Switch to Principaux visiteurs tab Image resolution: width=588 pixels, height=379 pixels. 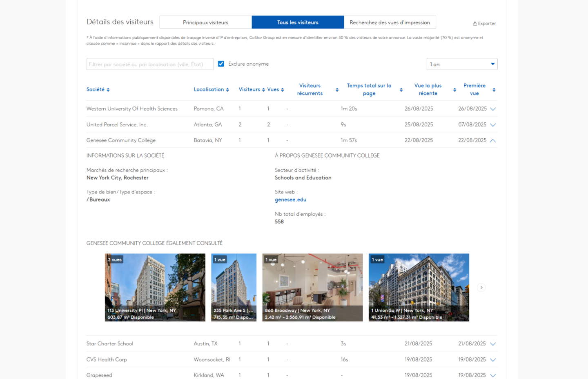point(205,22)
